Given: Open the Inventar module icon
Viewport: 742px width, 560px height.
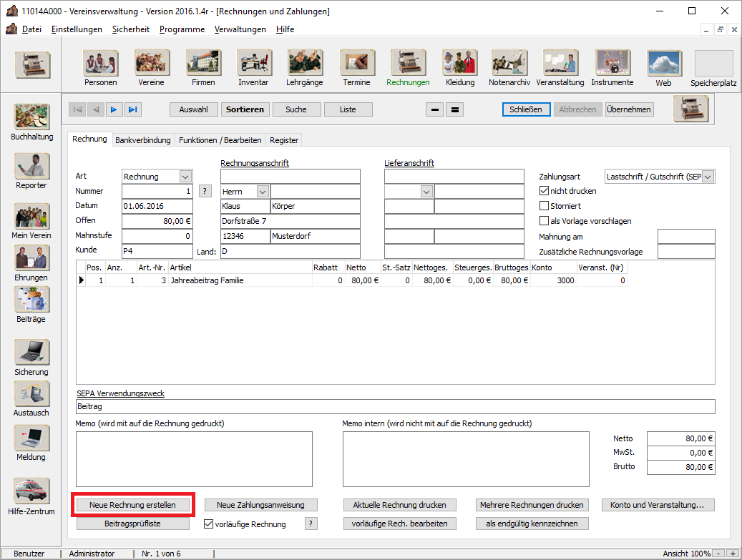Looking at the screenshot, I should 253,63.
